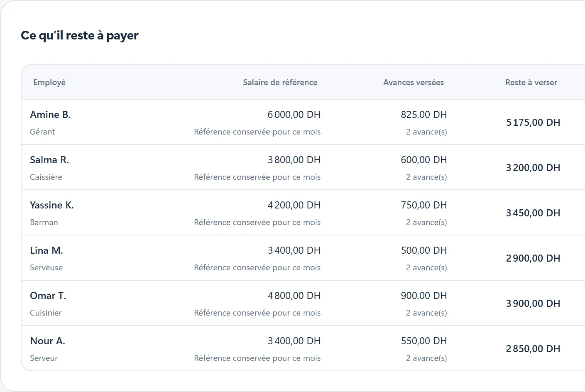585x392 pixels.
Task: Click the 600,00 DH advances amount
Action: click(424, 160)
